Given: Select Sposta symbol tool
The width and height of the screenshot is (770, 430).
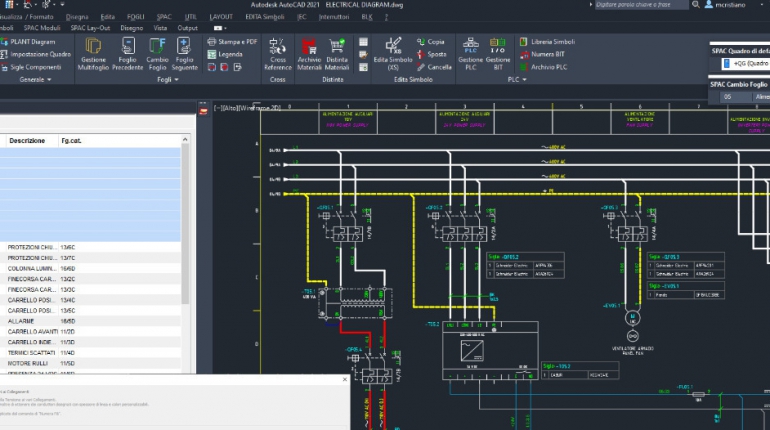Looking at the screenshot, I should tap(432, 54).
